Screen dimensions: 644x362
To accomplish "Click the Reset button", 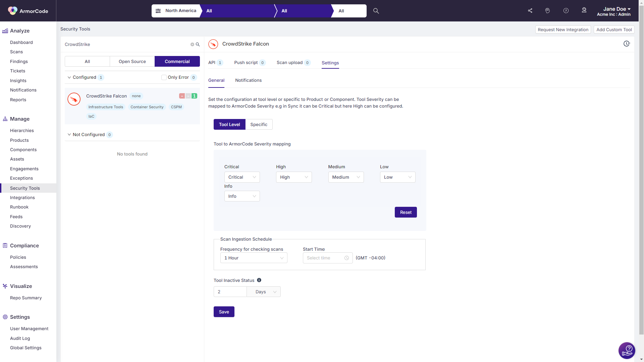I will (x=406, y=213).
